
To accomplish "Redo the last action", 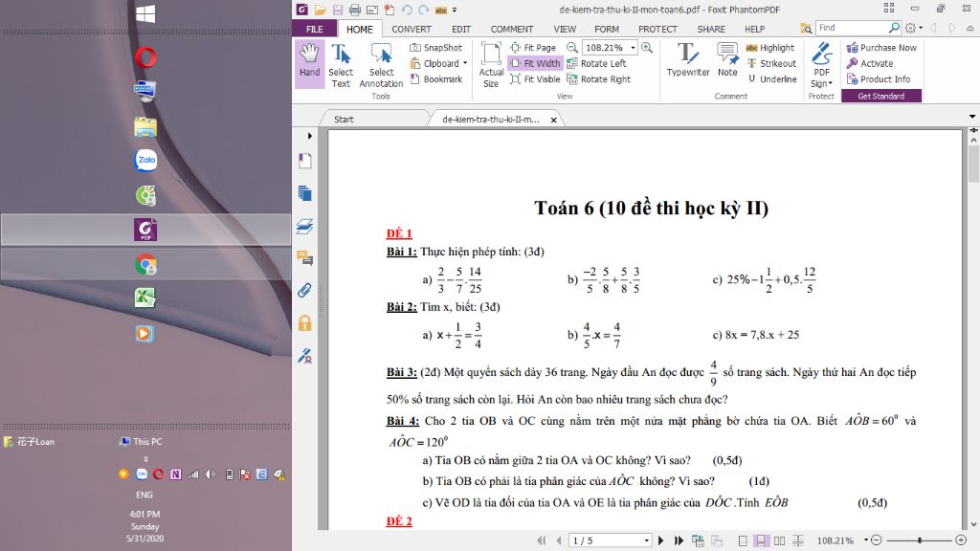I will click(x=424, y=10).
